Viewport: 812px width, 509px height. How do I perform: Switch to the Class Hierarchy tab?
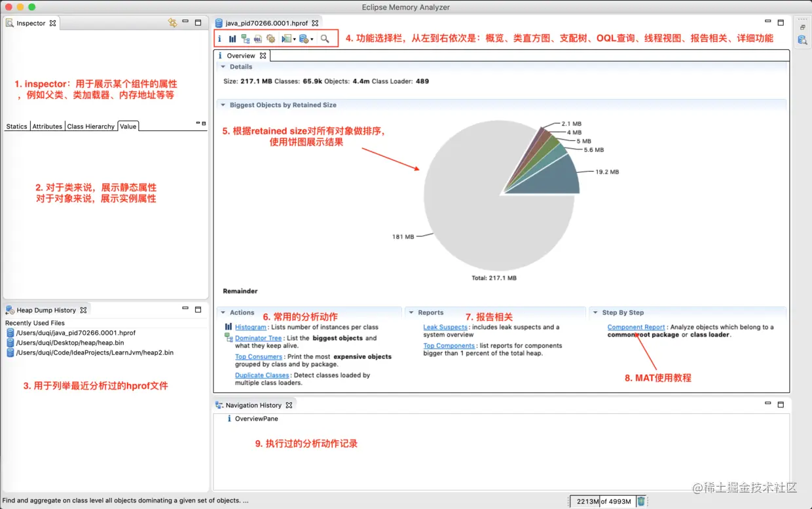(x=91, y=126)
